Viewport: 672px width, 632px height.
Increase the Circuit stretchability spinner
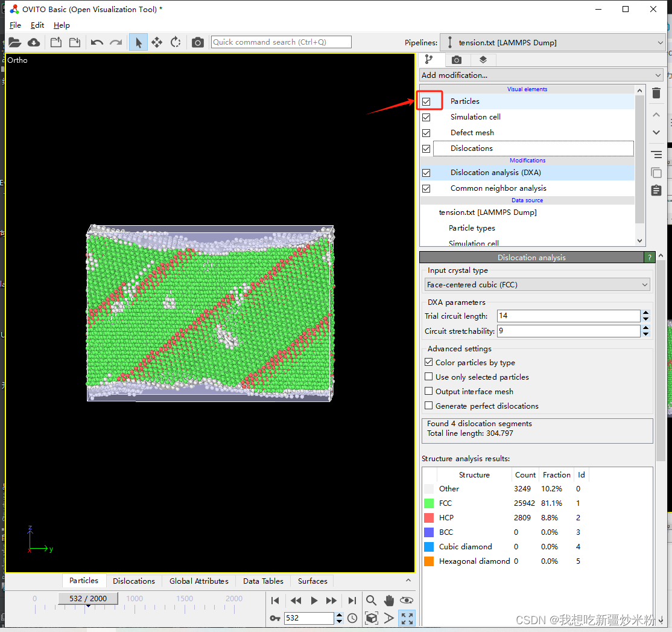646,328
